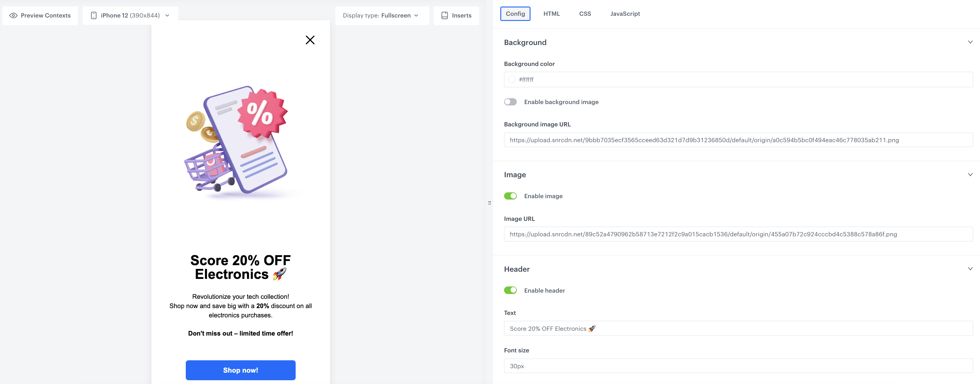Open the background color picker swatch
The height and width of the screenshot is (384, 980).
tap(511, 80)
